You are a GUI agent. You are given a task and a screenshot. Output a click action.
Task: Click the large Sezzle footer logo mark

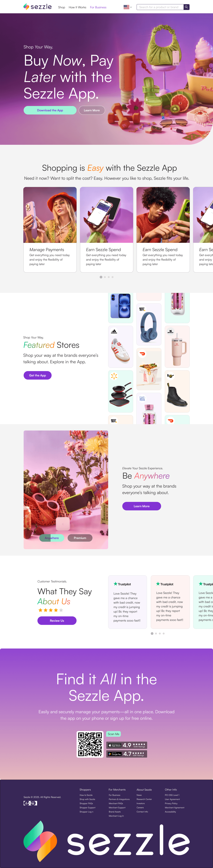pyautogui.click(x=40, y=841)
